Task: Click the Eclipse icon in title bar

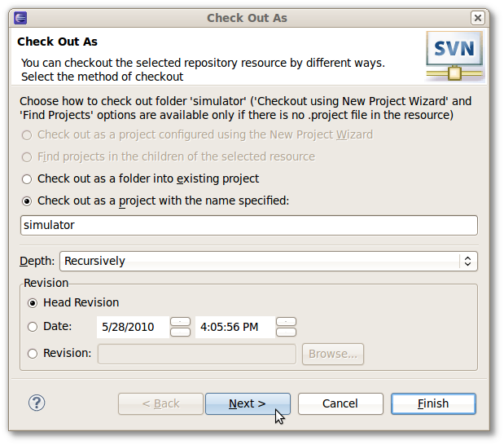Action: click(x=20, y=18)
